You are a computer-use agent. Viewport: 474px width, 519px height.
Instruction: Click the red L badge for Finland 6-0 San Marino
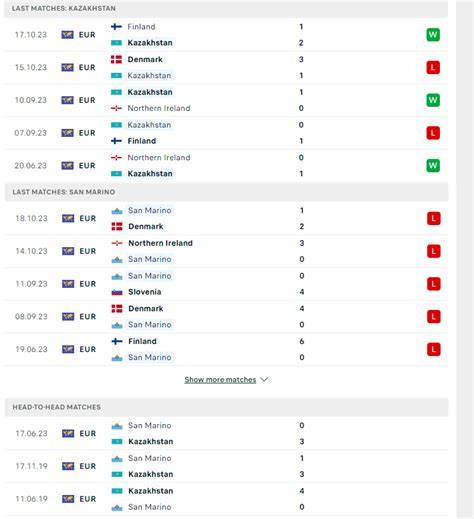(433, 349)
